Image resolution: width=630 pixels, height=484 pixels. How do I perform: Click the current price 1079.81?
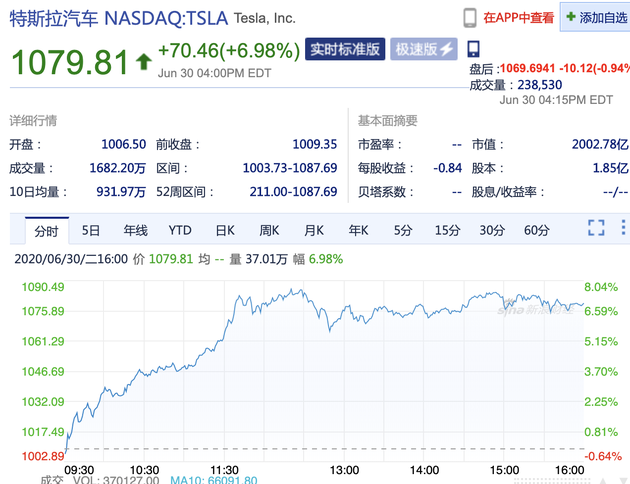click(x=70, y=62)
